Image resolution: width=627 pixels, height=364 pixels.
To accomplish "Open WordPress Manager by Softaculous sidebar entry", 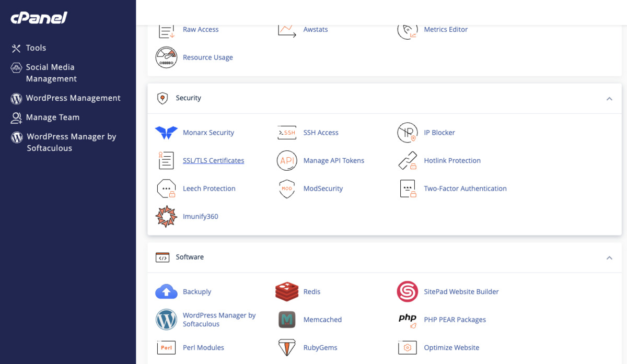I will [72, 143].
